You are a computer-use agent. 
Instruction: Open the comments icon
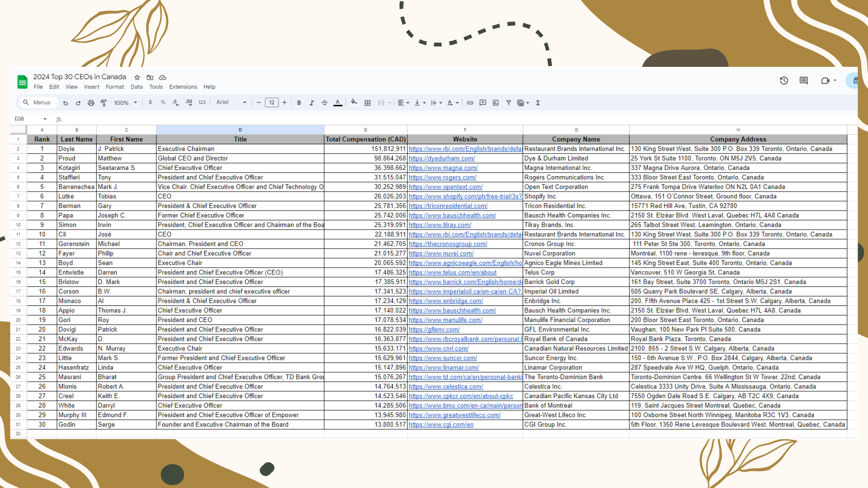pos(803,80)
